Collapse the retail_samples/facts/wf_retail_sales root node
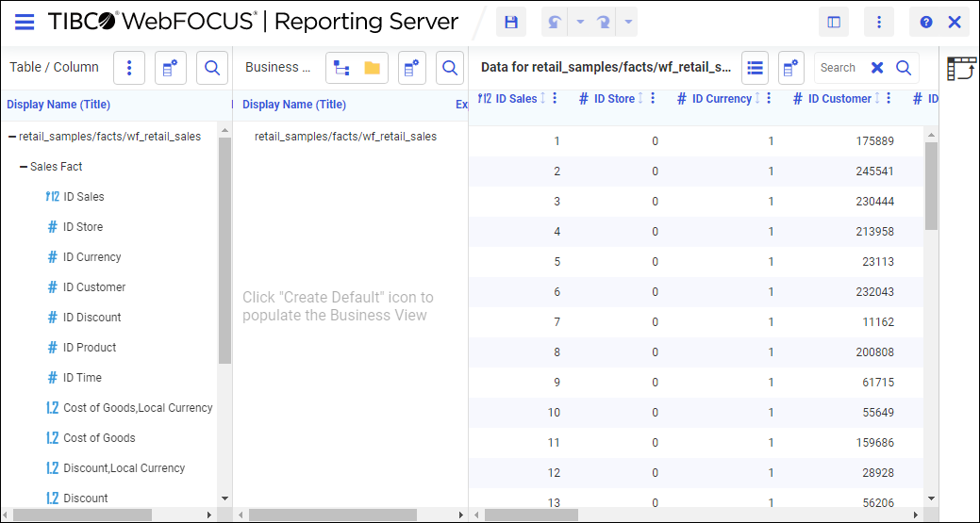The image size is (980, 523). tap(12, 137)
